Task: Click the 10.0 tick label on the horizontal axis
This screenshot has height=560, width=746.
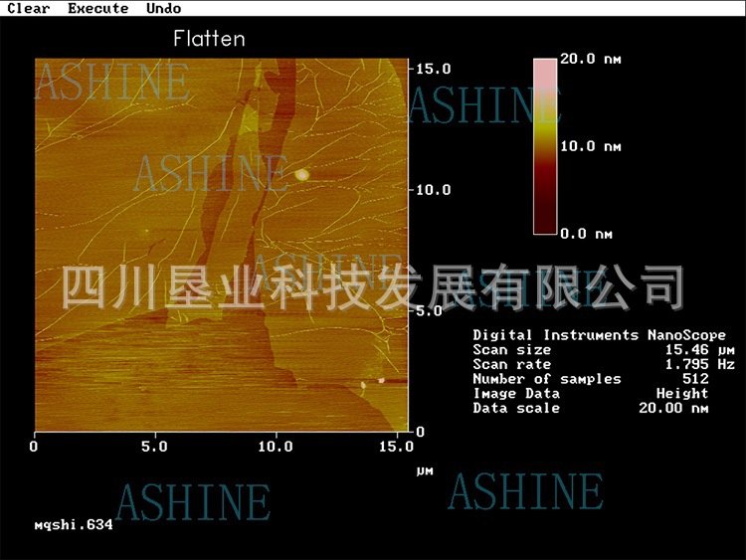Action: coord(276,448)
